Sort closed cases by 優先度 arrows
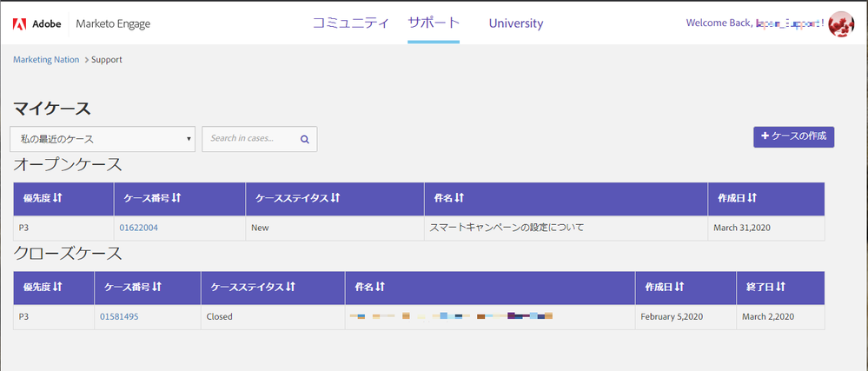The width and height of the screenshot is (868, 371). pos(58,287)
